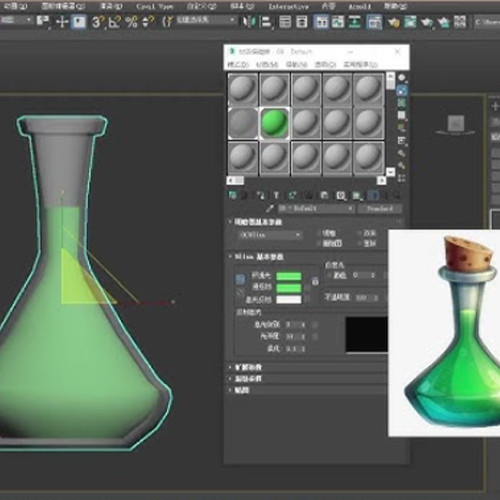Enable the Wire (线框) checkbox
The height and width of the screenshot is (500, 500).
(318, 233)
